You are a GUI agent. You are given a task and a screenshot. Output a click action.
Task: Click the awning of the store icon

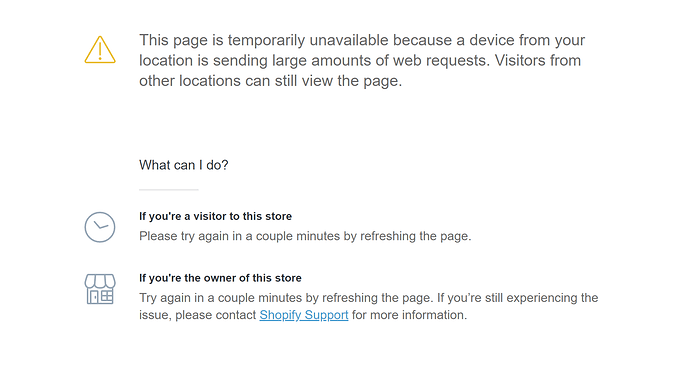[100, 281]
